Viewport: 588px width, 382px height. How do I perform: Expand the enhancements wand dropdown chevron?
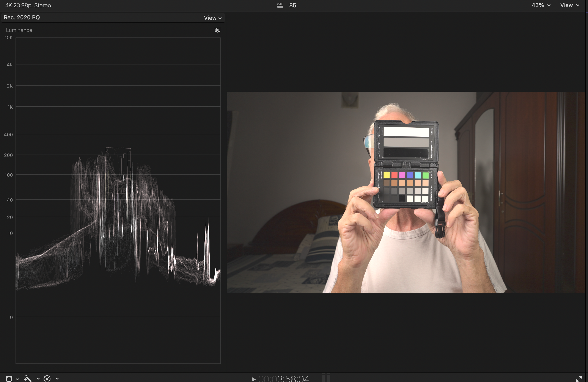tap(38, 379)
